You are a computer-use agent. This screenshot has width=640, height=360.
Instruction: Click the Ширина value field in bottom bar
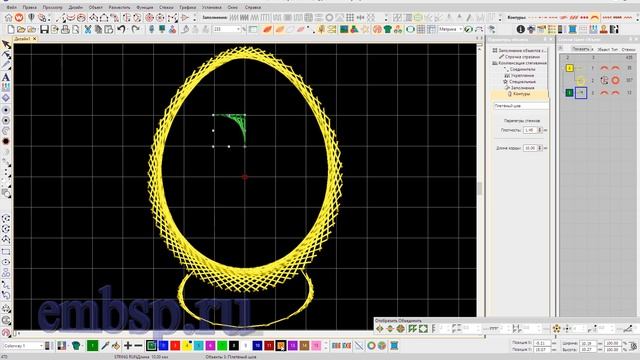coord(588,343)
